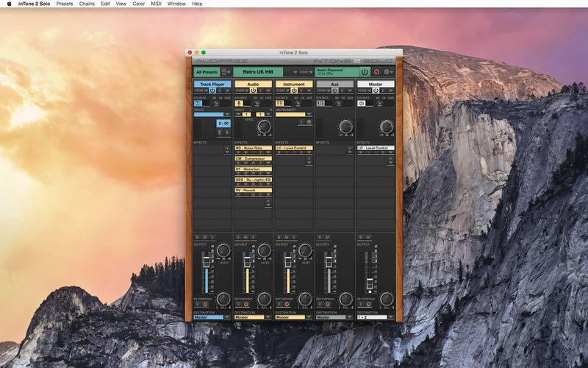Click the speaker source icon on Master channel
The height and width of the screenshot is (368, 588).
point(361,103)
